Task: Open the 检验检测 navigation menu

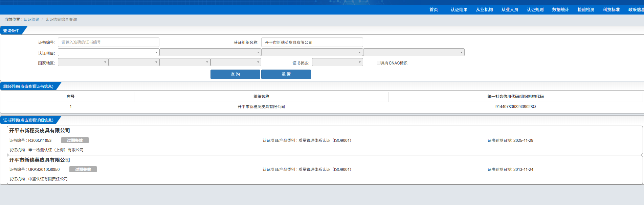Action: [586, 10]
